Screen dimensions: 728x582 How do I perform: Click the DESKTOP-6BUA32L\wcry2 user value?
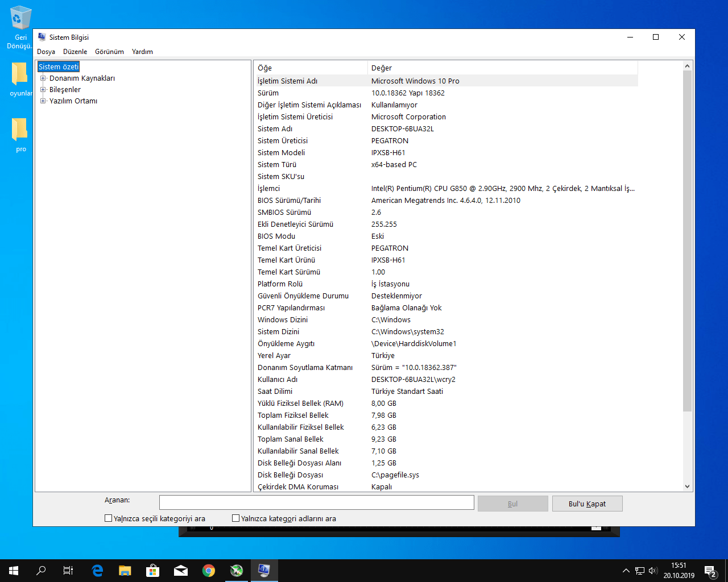coord(413,379)
